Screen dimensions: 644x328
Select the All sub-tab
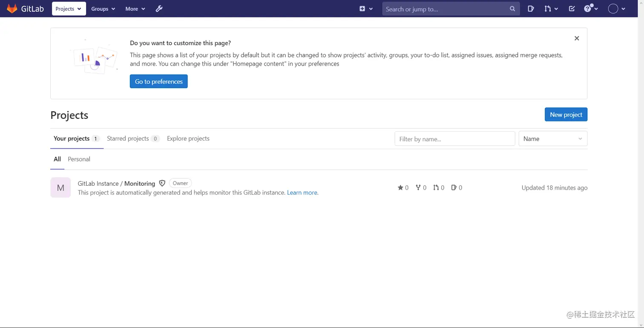(57, 159)
